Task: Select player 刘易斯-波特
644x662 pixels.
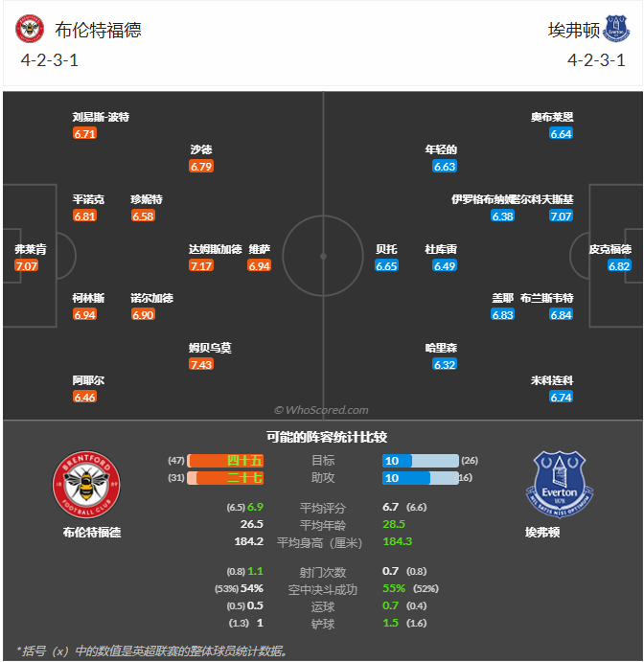Action: click(x=100, y=117)
